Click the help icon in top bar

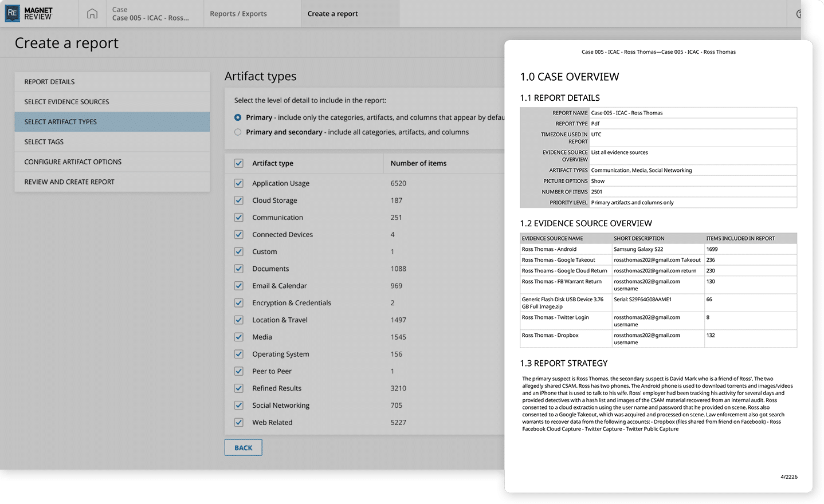[x=800, y=14]
